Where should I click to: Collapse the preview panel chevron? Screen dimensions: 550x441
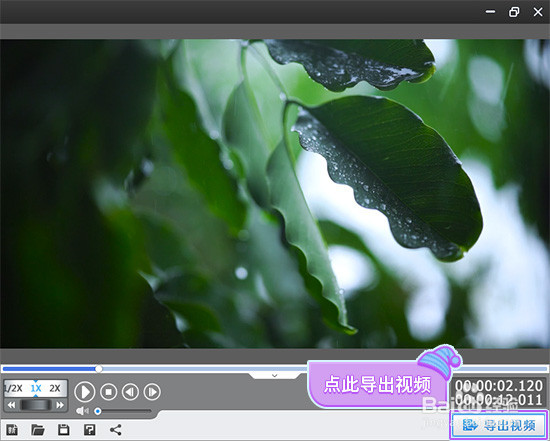(275, 375)
